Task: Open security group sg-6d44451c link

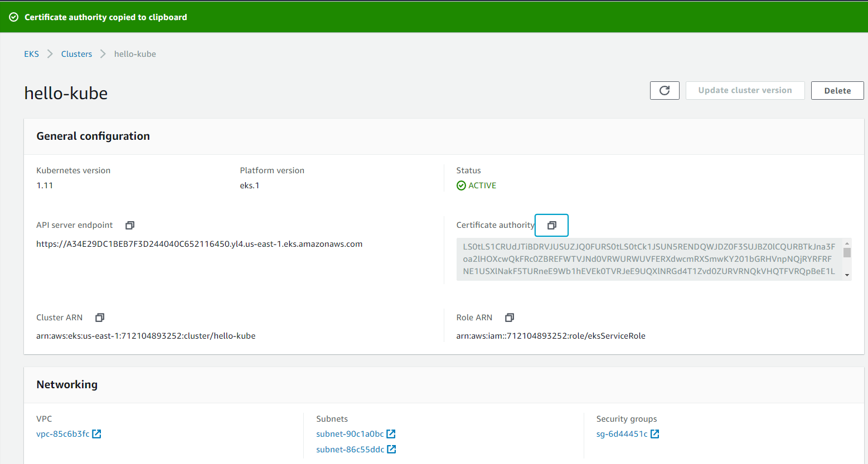Action: coord(622,434)
